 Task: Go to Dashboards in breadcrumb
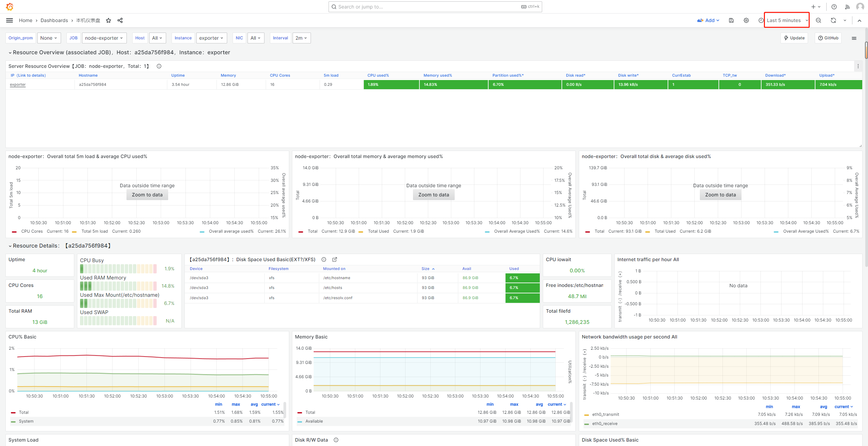coord(54,20)
